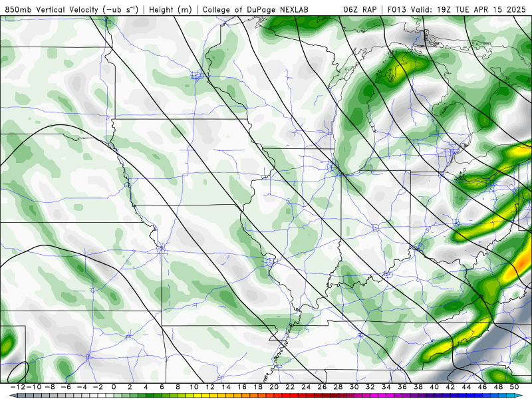Click the '36' value on the color scale
This screenshot has height=399, width=532.
click(x=402, y=387)
